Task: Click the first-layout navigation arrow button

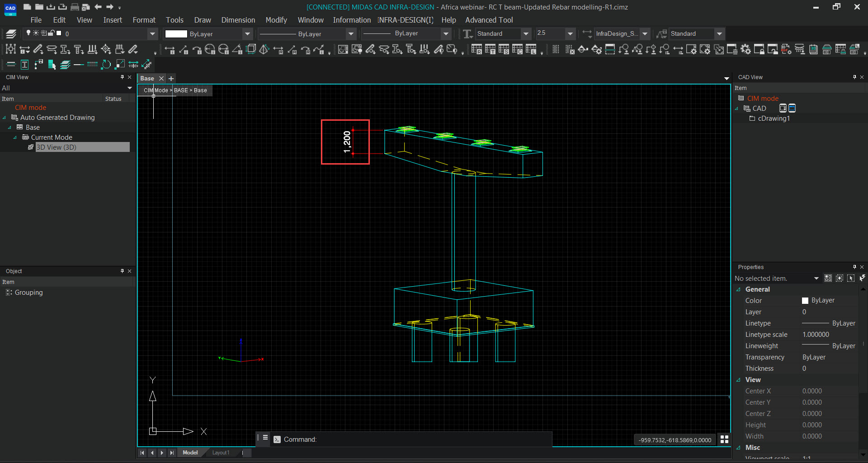Action: click(x=142, y=453)
